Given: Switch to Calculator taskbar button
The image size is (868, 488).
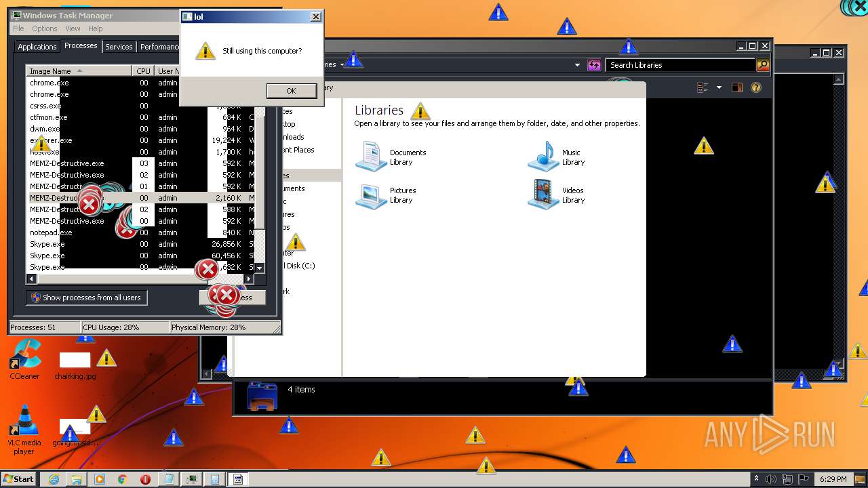Looking at the screenshot, I should [x=215, y=479].
